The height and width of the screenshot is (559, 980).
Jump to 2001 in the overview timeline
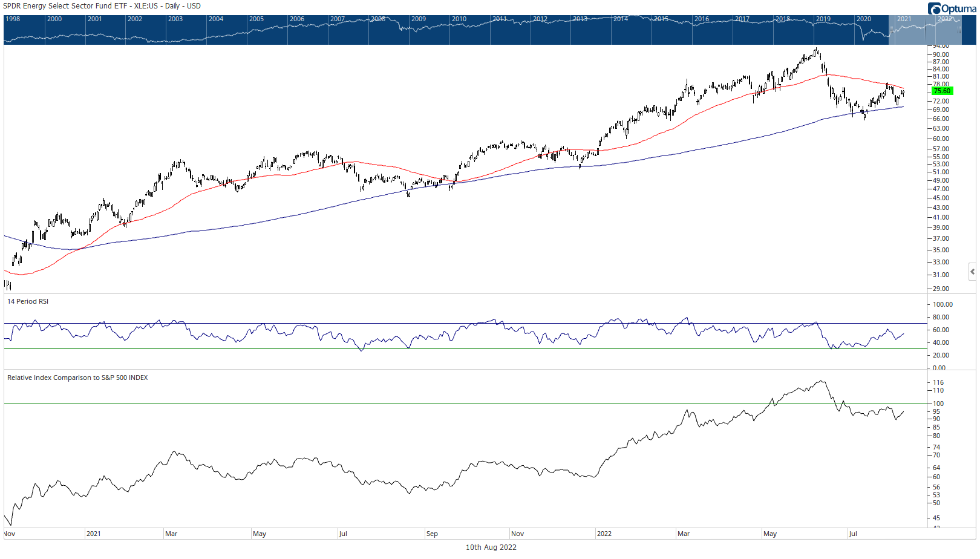[x=95, y=19]
